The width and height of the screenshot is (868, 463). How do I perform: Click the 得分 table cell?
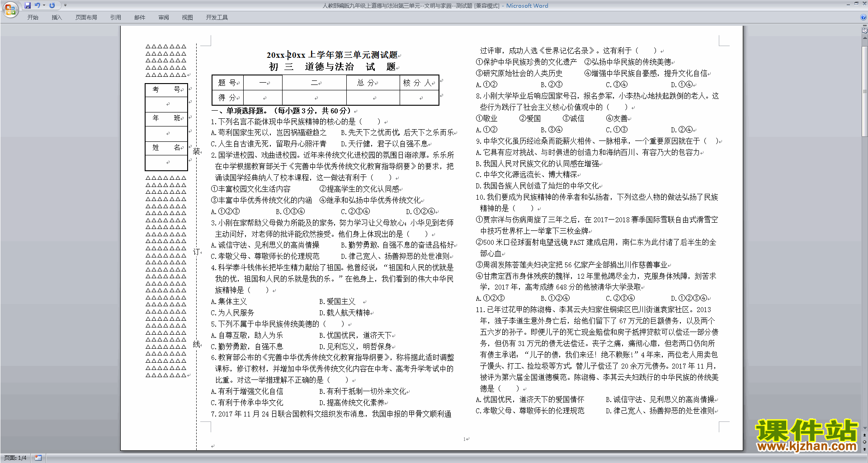tap(228, 98)
